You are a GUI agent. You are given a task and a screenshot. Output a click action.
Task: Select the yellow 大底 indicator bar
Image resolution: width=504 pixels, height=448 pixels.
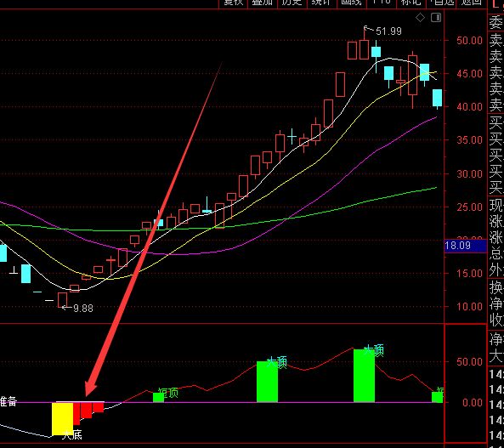pos(62,419)
